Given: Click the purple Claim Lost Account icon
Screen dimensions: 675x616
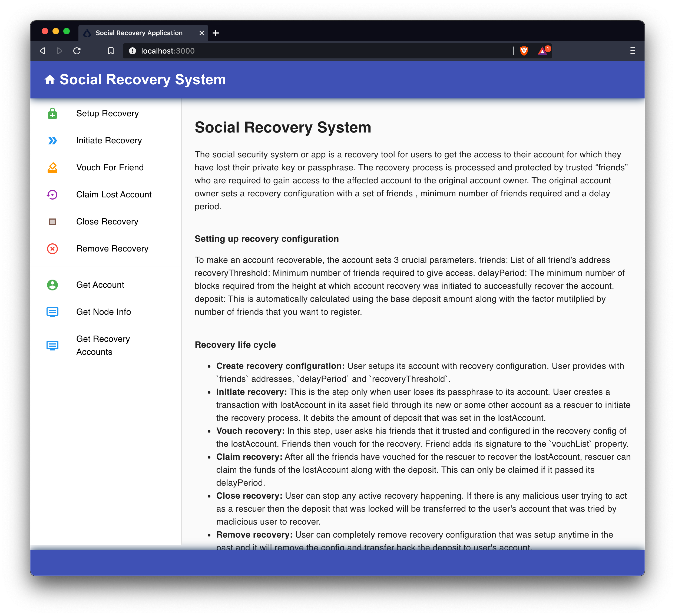Looking at the screenshot, I should pos(52,194).
